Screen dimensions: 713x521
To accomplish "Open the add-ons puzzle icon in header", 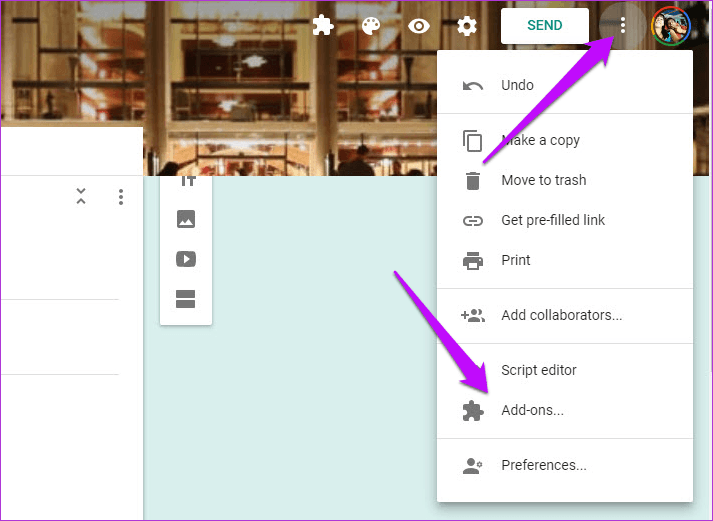I will (323, 25).
